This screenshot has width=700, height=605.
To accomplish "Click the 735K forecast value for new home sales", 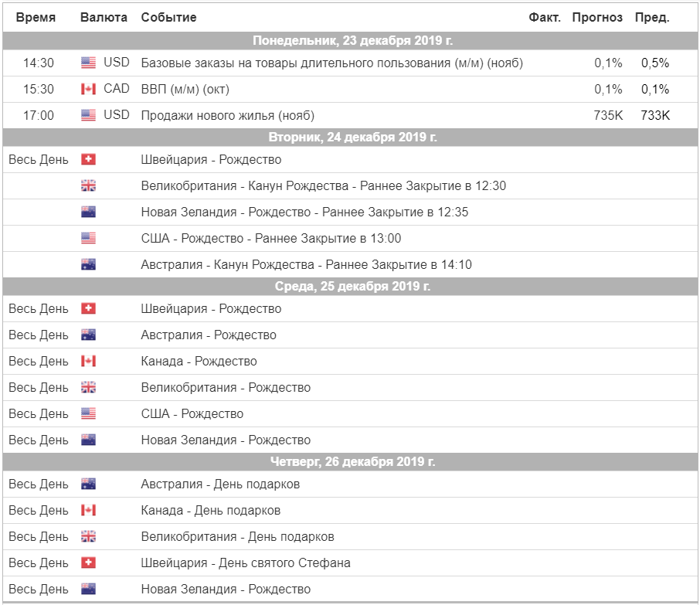I will coord(608,116).
